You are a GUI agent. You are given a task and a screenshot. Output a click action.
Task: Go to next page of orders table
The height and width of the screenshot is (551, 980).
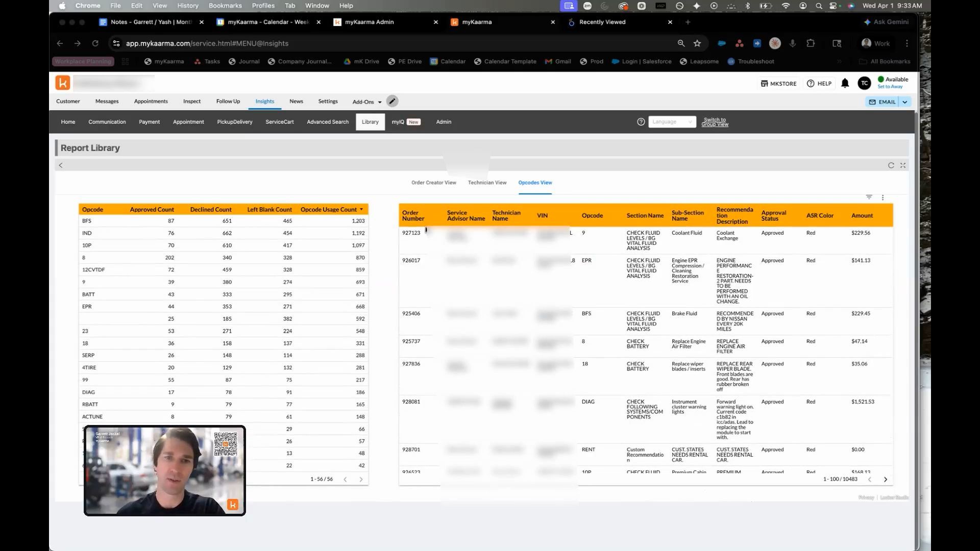click(885, 480)
